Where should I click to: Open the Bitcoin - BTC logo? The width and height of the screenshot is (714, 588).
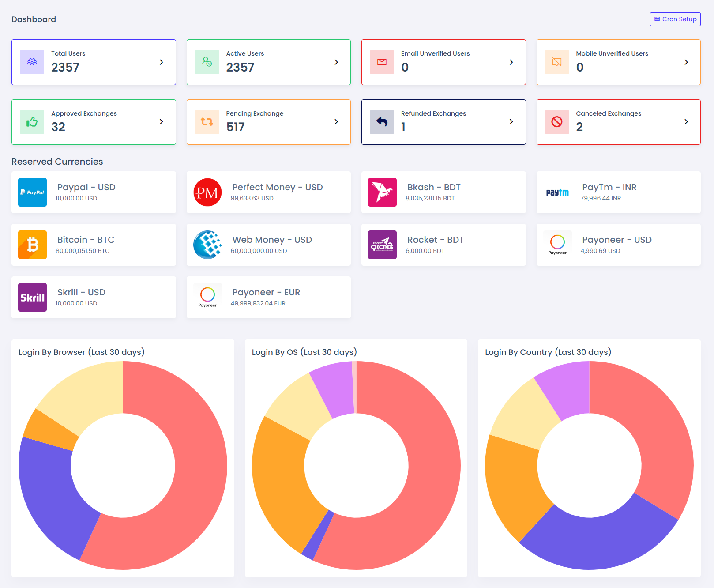click(x=32, y=245)
